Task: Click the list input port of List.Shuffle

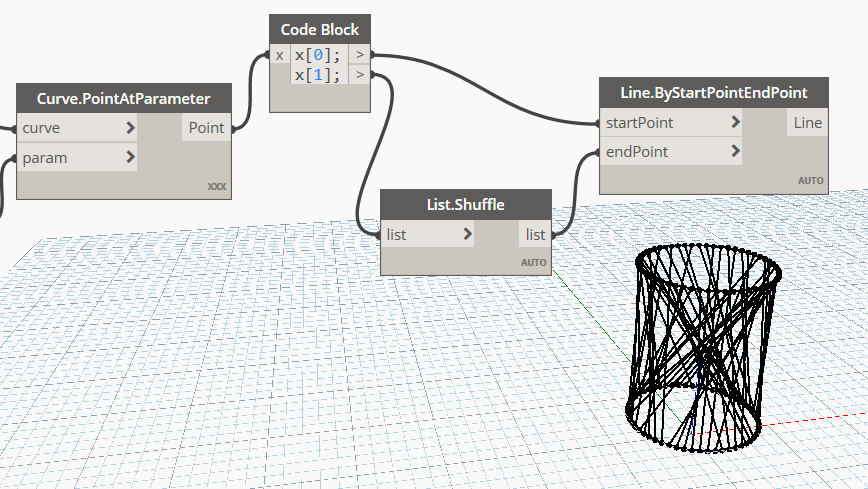Action: pyautogui.click(x=427, y=234)
